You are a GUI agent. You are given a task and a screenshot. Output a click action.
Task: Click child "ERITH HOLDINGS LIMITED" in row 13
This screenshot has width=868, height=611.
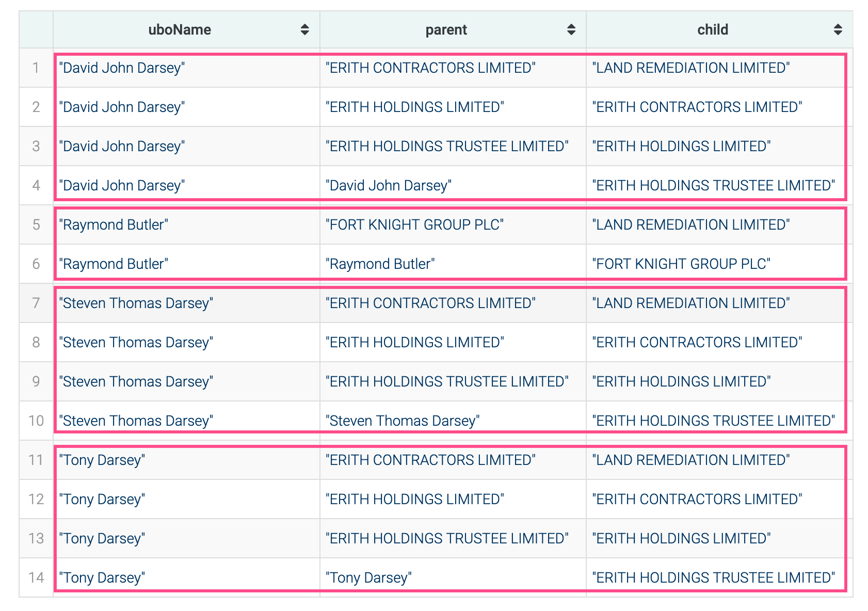(x=681, y=538)
